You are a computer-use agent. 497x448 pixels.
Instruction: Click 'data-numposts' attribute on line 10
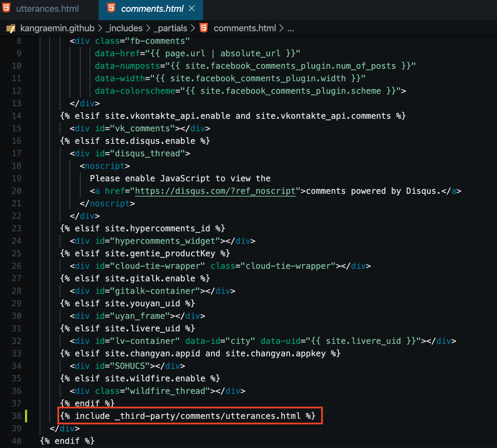tap(128, 66)
